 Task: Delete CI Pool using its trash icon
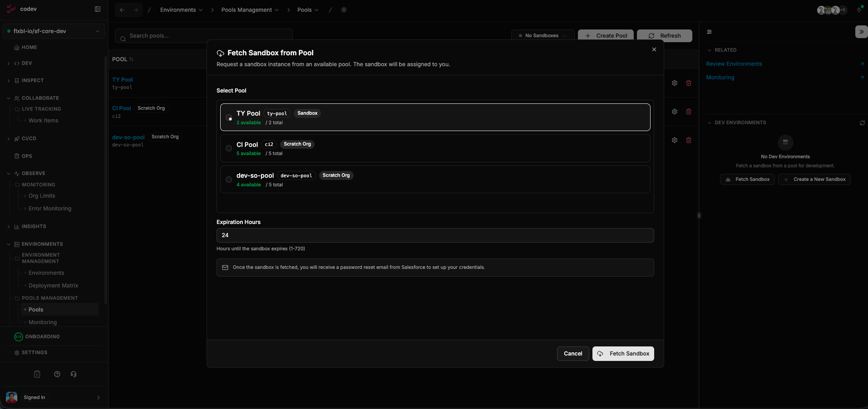coord(689,112)
